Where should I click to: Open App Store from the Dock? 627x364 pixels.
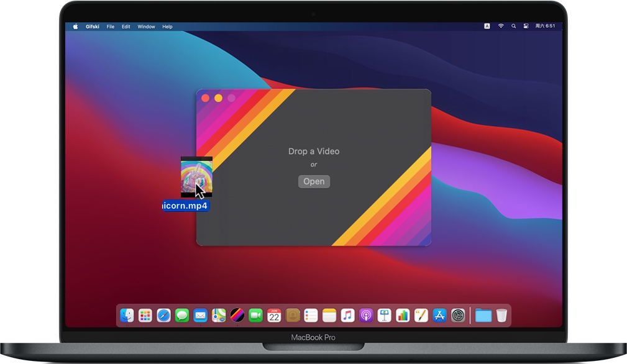click(439, 316)
